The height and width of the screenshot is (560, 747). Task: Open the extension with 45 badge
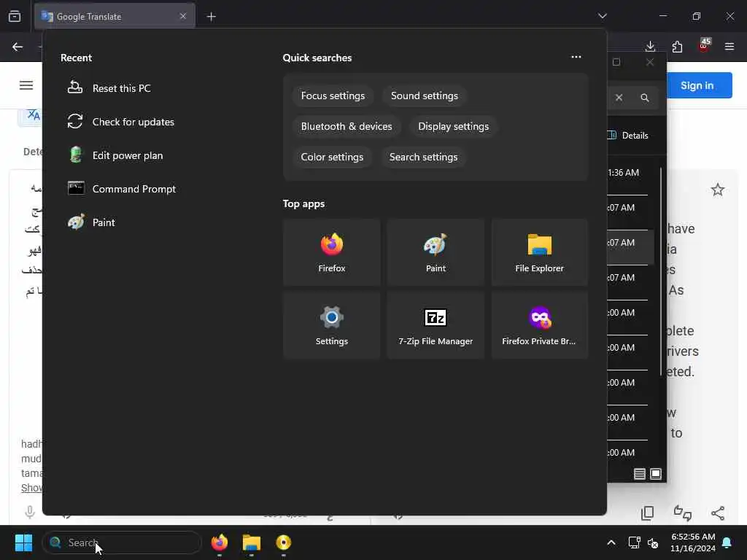point(704,46)
